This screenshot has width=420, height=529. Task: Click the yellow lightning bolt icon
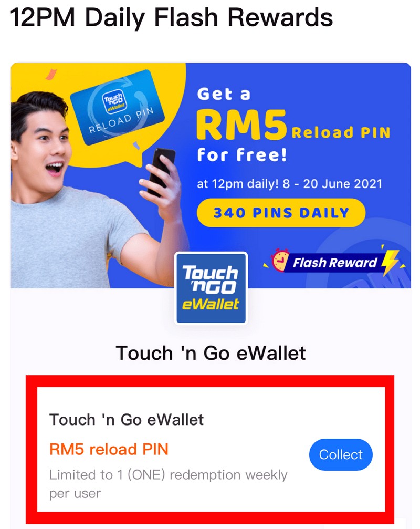tap(390, 262)
